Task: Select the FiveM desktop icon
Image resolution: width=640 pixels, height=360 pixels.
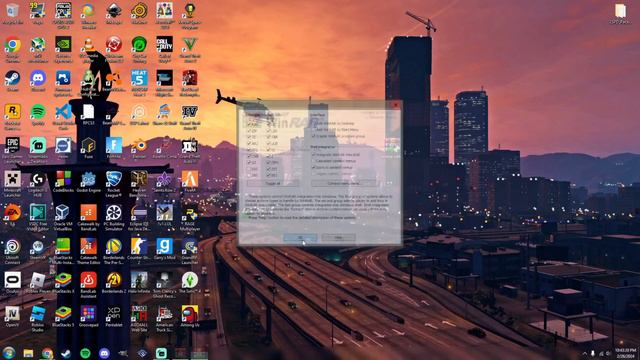Action: [189, 182]
